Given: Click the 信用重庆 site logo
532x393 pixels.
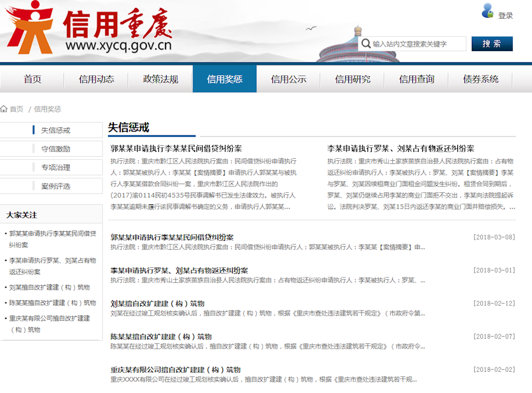Looking at the screenshot, I should pos(89,28).
